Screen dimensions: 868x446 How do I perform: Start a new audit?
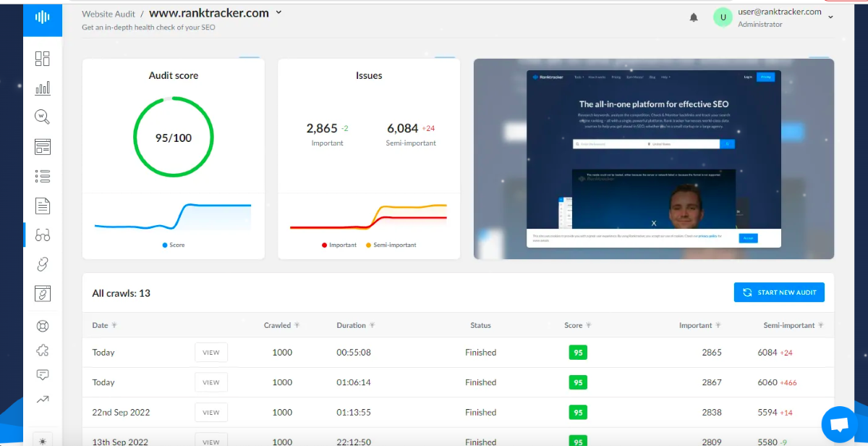[x=779, y=293]
